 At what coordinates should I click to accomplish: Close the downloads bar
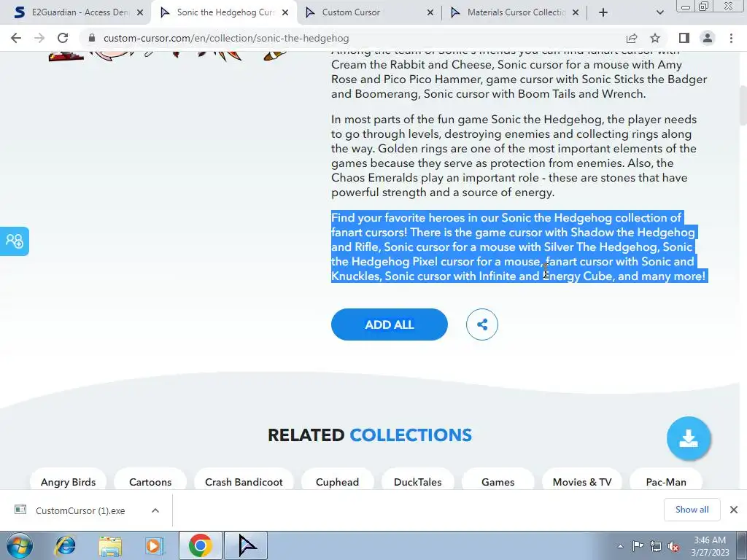click(x=734, y=510)
